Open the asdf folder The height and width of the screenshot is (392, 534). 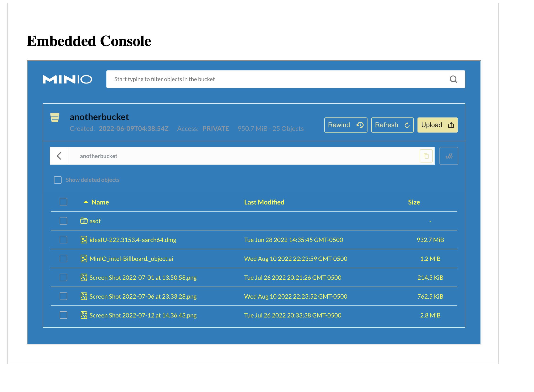click(95, 221)
